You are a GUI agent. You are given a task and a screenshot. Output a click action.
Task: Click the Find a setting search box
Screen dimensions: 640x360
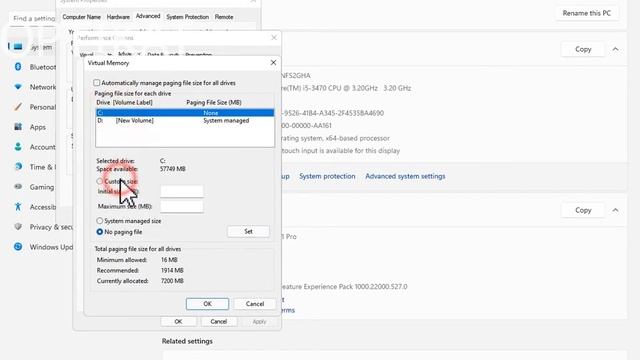point(33,18)
